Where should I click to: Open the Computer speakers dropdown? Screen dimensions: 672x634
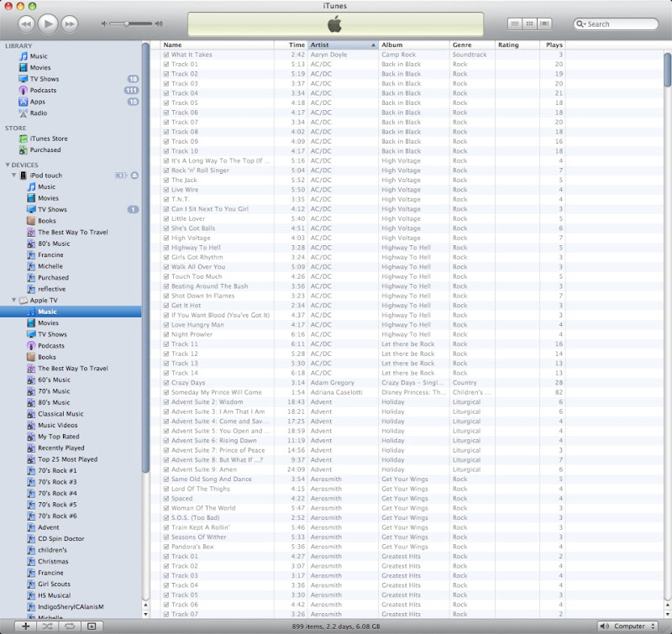[627, 626]
